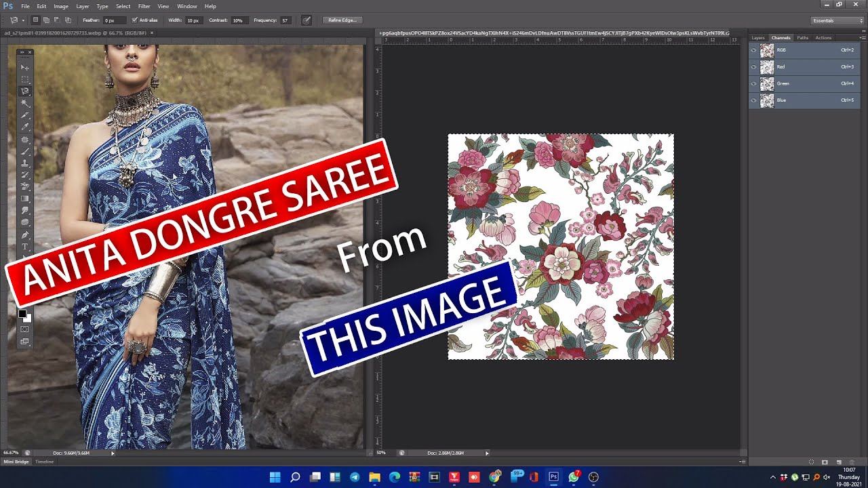Image resolution: width=868 pixels, height=488 pixels.
Task: Click Intersect with selection icon
Action: tap(68, 20)
